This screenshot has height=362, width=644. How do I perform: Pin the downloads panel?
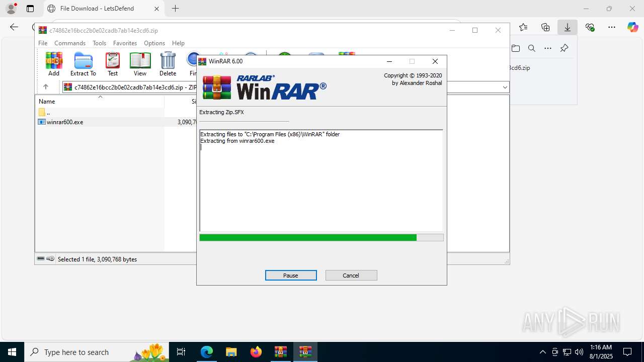click(x=564, y=48)
